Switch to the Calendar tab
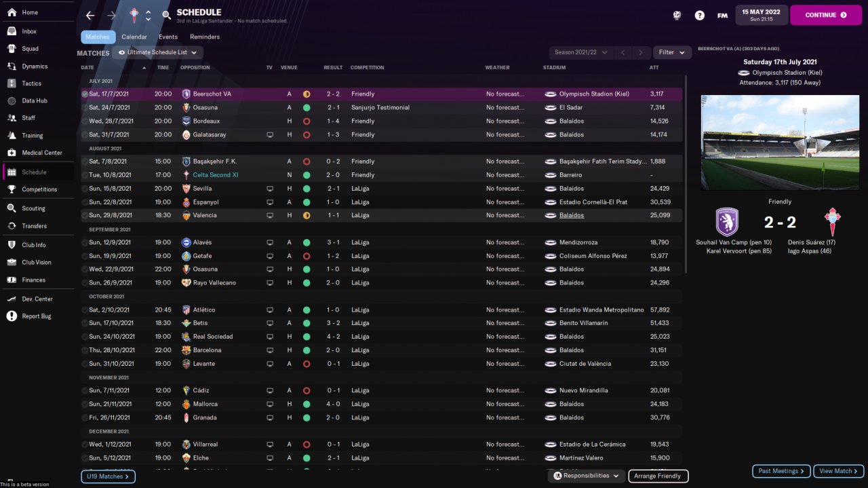The image size is (868, 488). pos(134,37)
